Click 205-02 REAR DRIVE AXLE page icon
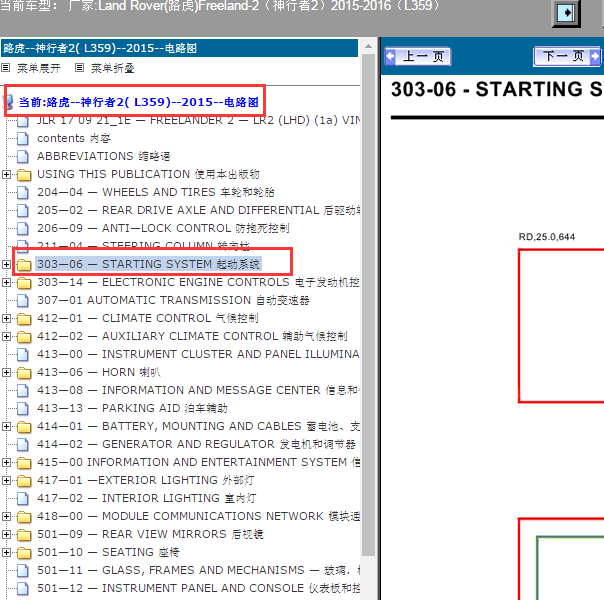This screenshot has width=604, height=600. [x=23, y=210]
